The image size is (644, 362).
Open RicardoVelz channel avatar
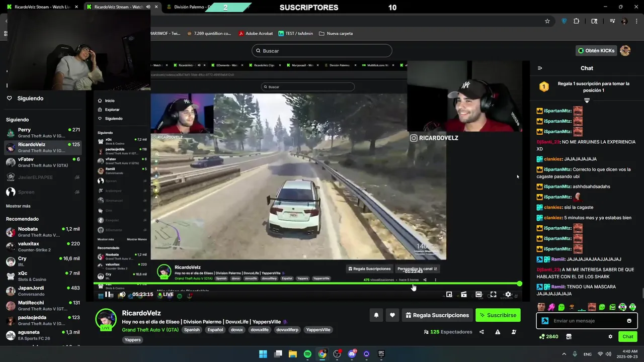click(x=106, y=320)
